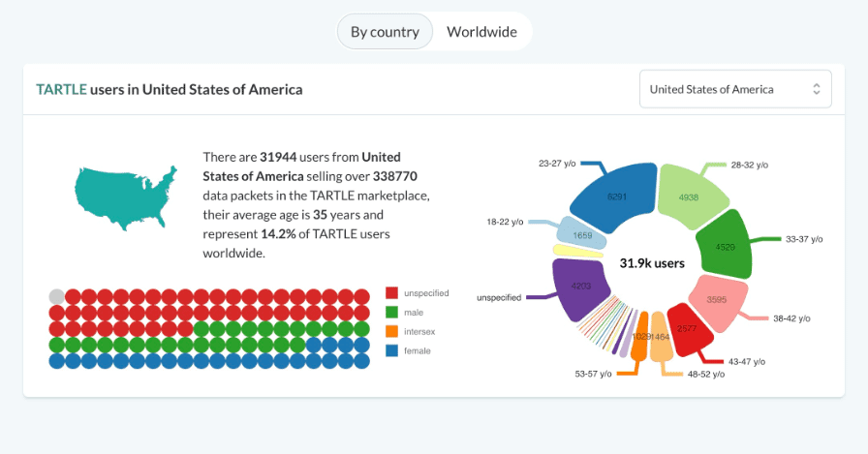Image resolution: width=868 pixels, height=454 pixels.
Task: Select the purple unspecified segment showing 4203
Action: click(x=580, y=287)
